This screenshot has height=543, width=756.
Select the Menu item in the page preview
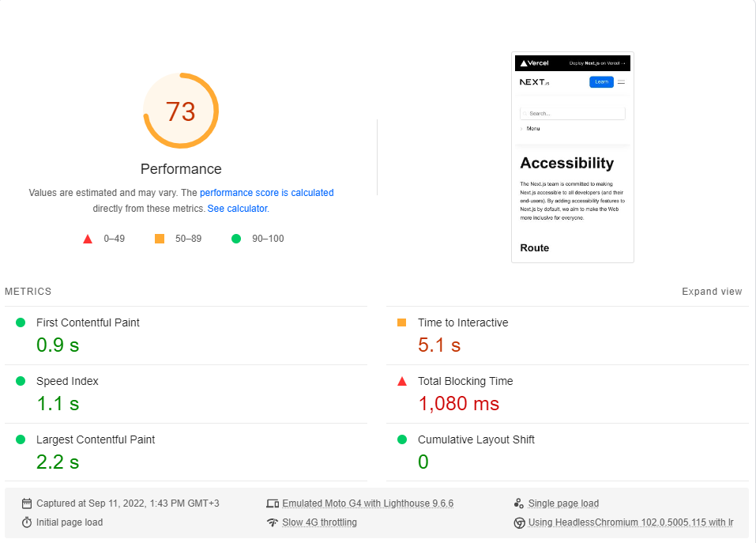click(534, 128)
